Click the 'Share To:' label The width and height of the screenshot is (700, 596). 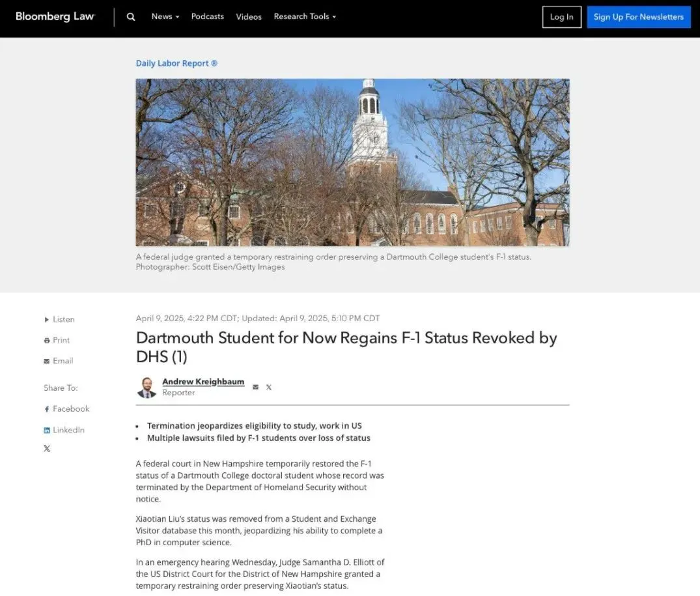(x=61, y=388)
